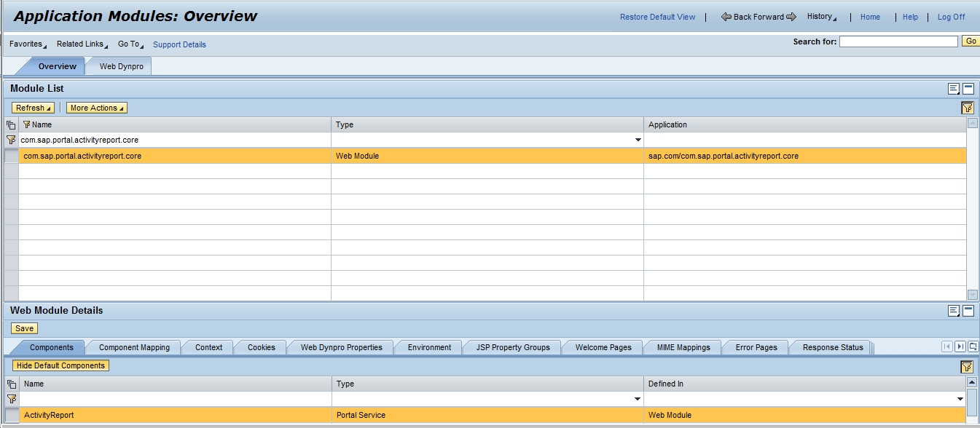Viewport: 980px width, 428px height.
Task: Open the Response Status tab
Action: (833, 347)
